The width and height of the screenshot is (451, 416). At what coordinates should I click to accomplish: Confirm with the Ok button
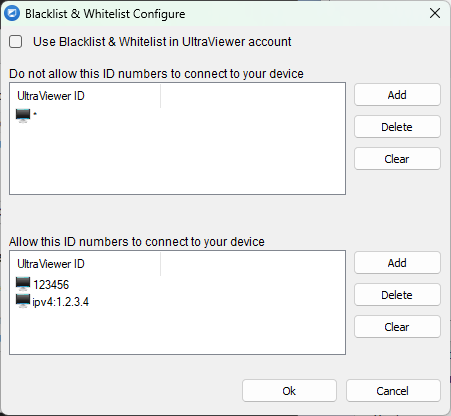(x=289, y=391)
